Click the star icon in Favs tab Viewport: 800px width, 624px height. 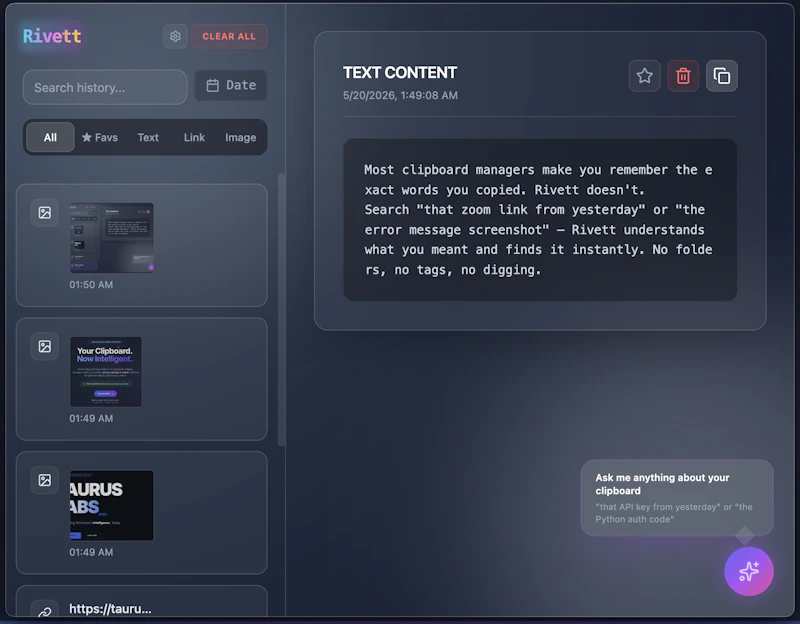[x=87, y=137]
